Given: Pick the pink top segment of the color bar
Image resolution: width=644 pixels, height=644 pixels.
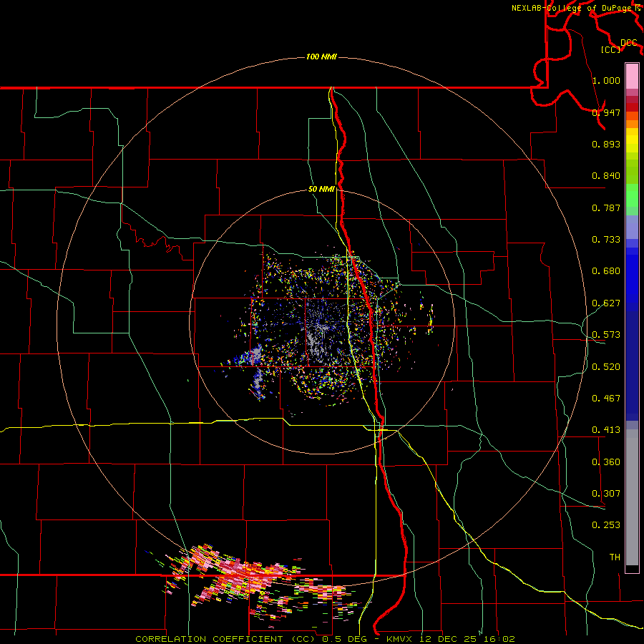Looking at the screenshot, I should (x=632, y=76).
